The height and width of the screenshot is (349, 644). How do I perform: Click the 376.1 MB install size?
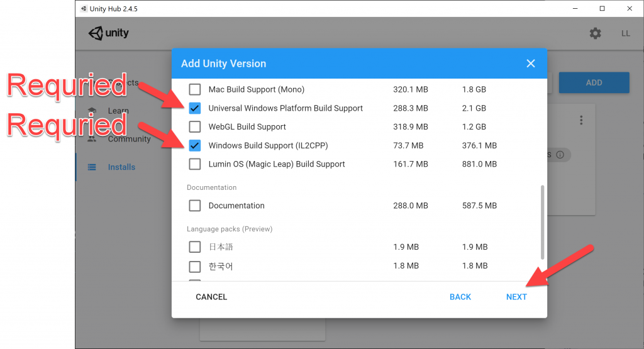[479, 145]
